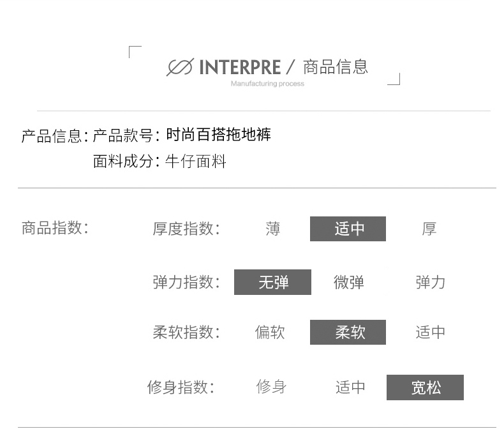
Task: Click the highlighted 柔软 option
Action: tap(348, 332)
